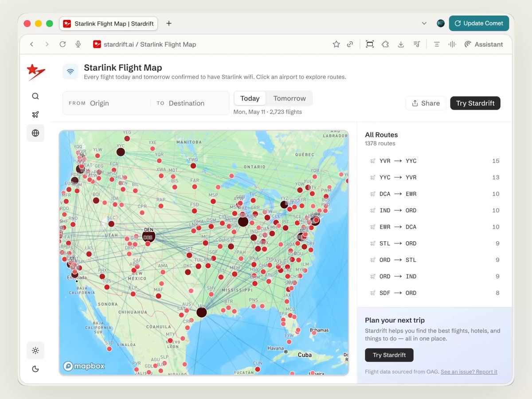Switch to dark mode moon icon

pyautogui.click(x=35, y=369)
